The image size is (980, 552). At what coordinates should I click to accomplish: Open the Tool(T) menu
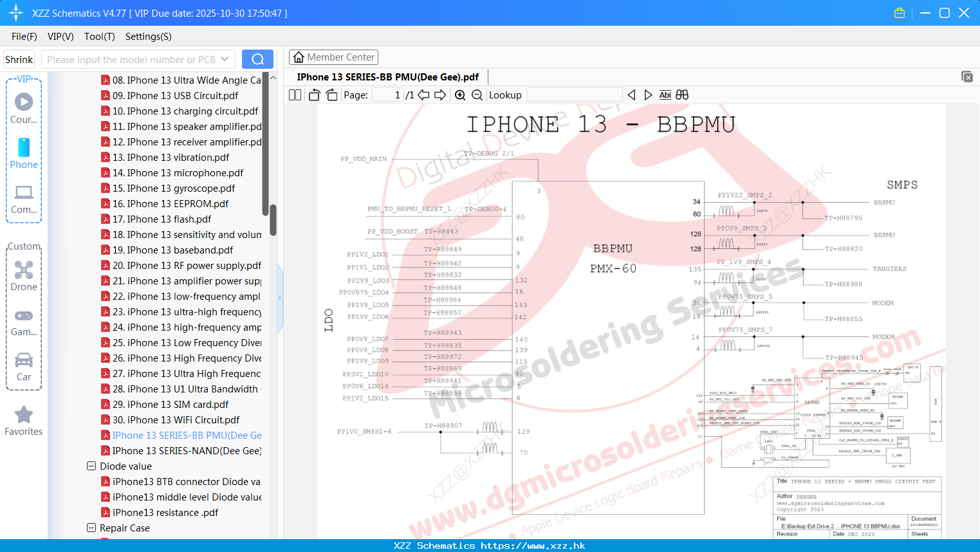pyautogui.click(x=100, y=37)
